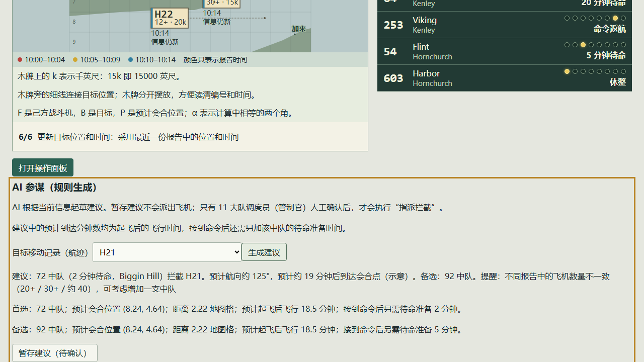Click the lit readiness dot in Harbor row
Image resolution: width=644 pixels, height=362 pixels.
pyautogui.click(x=567, y=71)
